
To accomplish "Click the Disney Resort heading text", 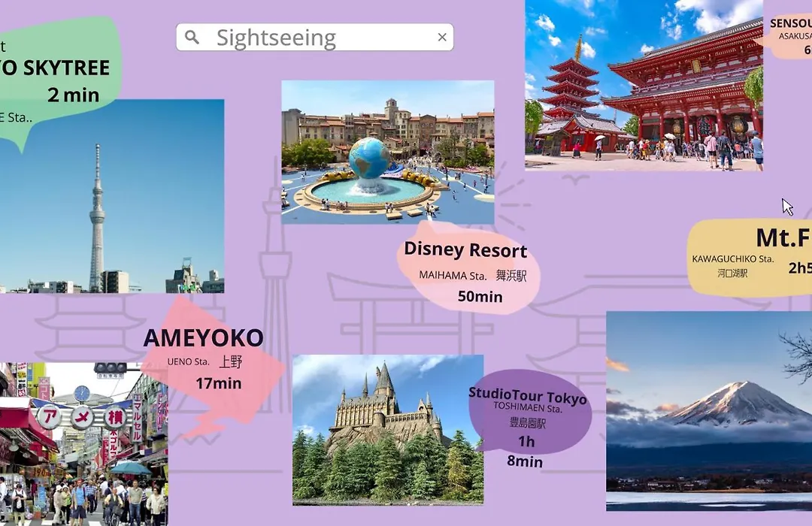I will coord(465,249).
